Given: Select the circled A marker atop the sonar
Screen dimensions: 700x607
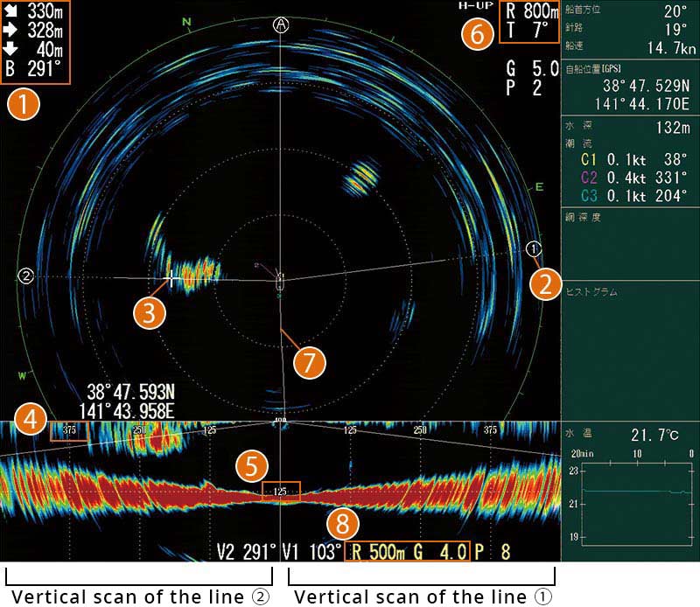Looking at the screenshot, I should point(280,24).
